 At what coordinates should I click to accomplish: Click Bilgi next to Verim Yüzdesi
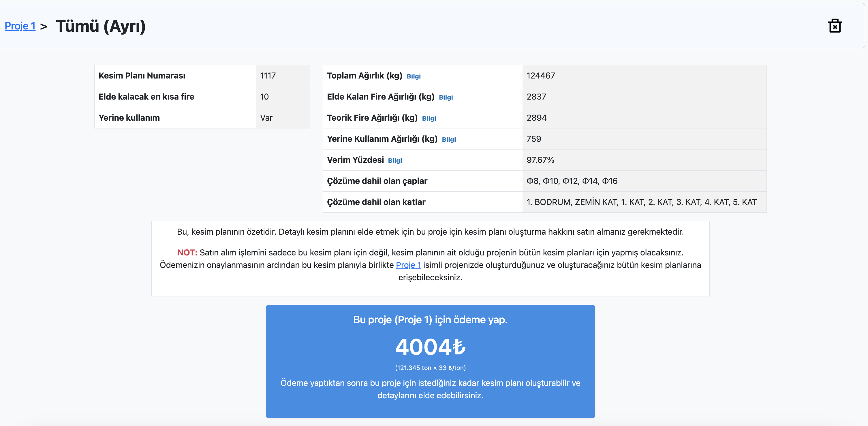(x=394, y=160)
